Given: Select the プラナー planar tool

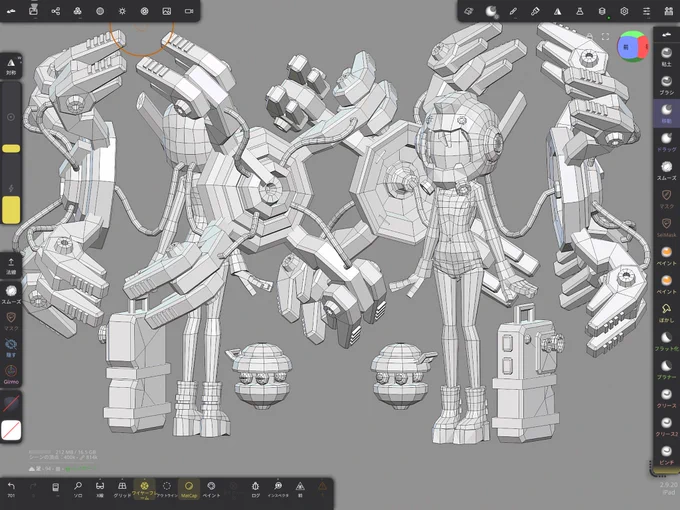Looking at the screenshot, I should [x=667, y=369].
